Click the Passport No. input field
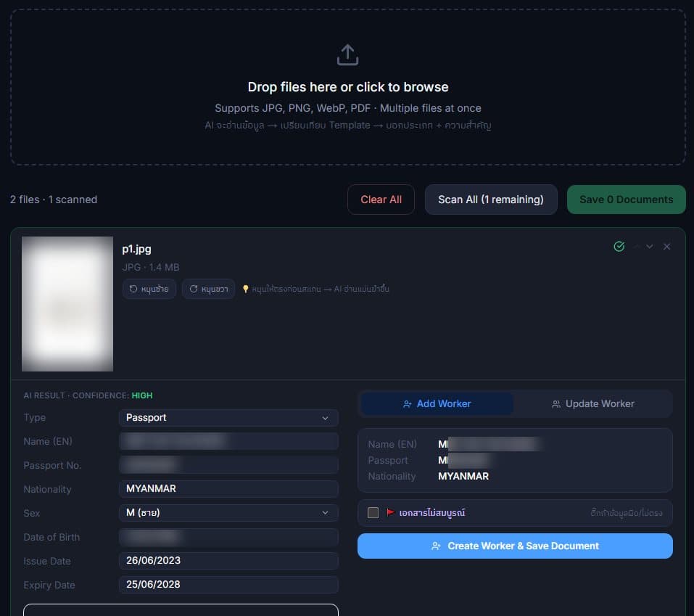 pyautogui.click(x=229, y=465)
